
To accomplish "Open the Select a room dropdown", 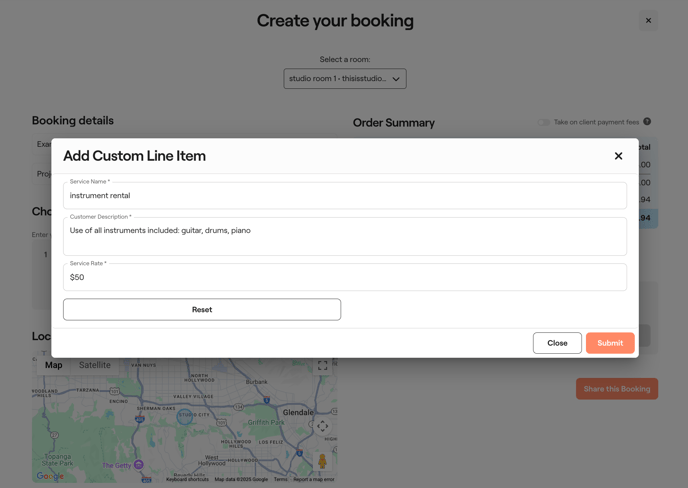I will point(344,79).
